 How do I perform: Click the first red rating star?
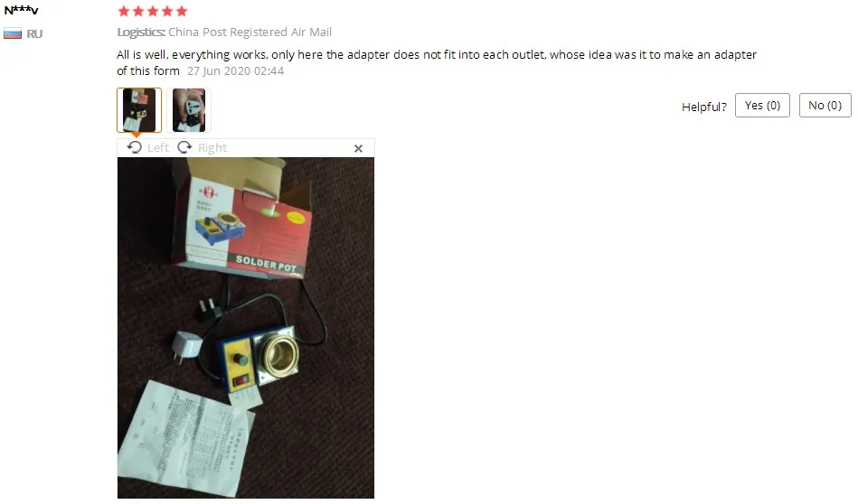124,11
